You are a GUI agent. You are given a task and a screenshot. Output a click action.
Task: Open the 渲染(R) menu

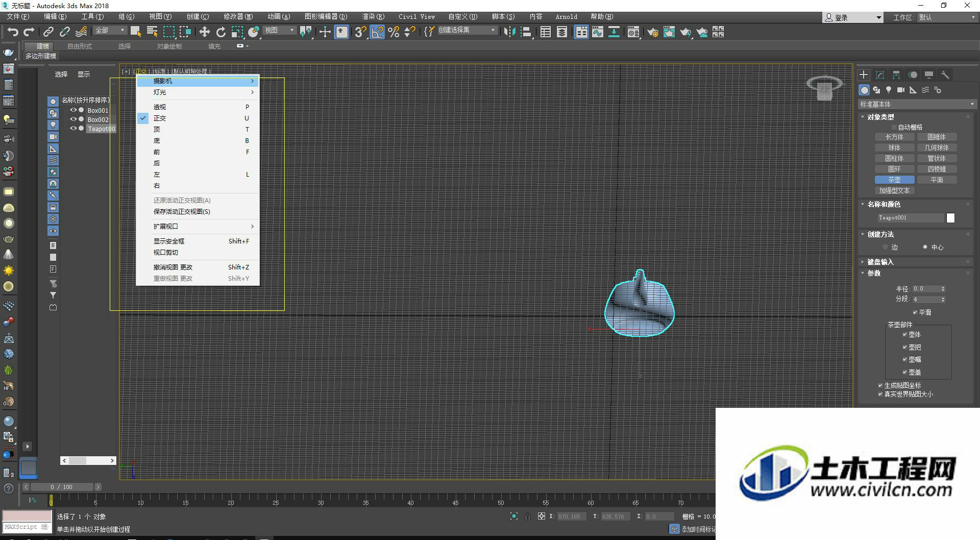coord(373,17)
